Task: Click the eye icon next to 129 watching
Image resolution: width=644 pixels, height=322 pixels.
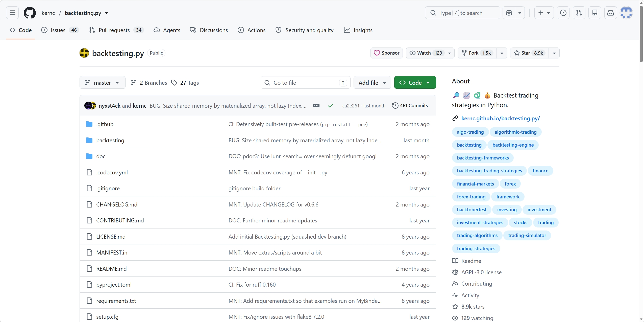Action: click(x=455, y=318)
